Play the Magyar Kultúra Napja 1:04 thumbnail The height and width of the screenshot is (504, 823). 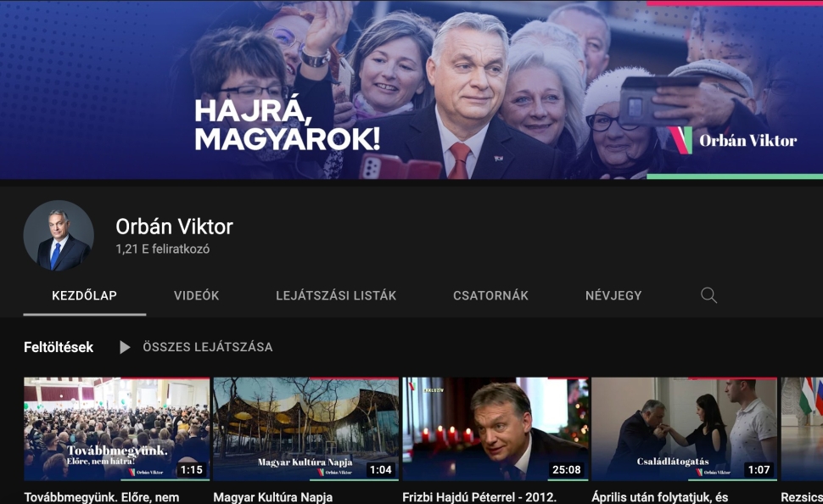[306, 429]
